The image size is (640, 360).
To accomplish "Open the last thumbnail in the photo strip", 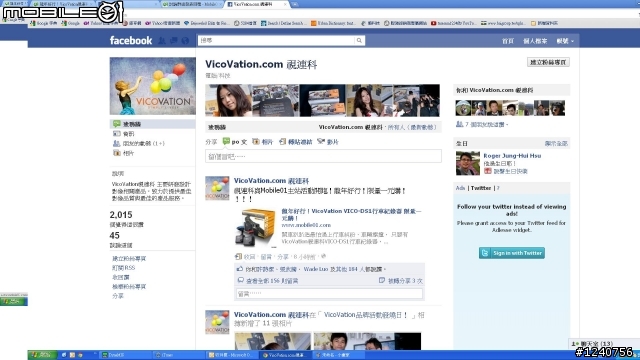I will [x=416, y=101].
